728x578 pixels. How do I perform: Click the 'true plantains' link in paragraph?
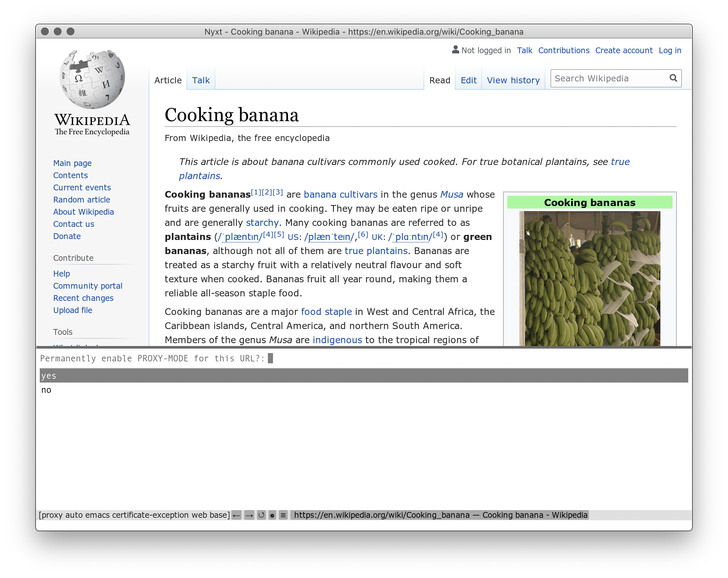tap(376, 251)
